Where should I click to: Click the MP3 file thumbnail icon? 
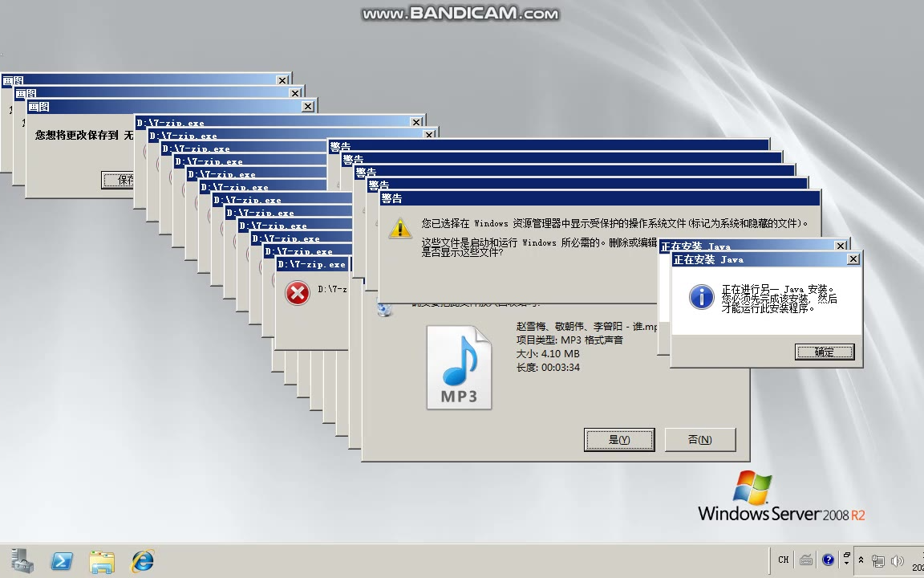tap(459, 368)
